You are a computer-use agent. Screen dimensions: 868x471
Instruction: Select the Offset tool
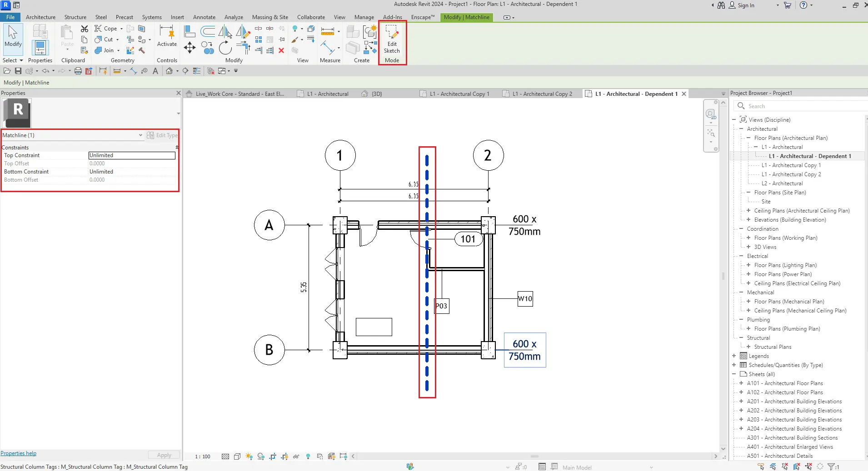(208, 31)
